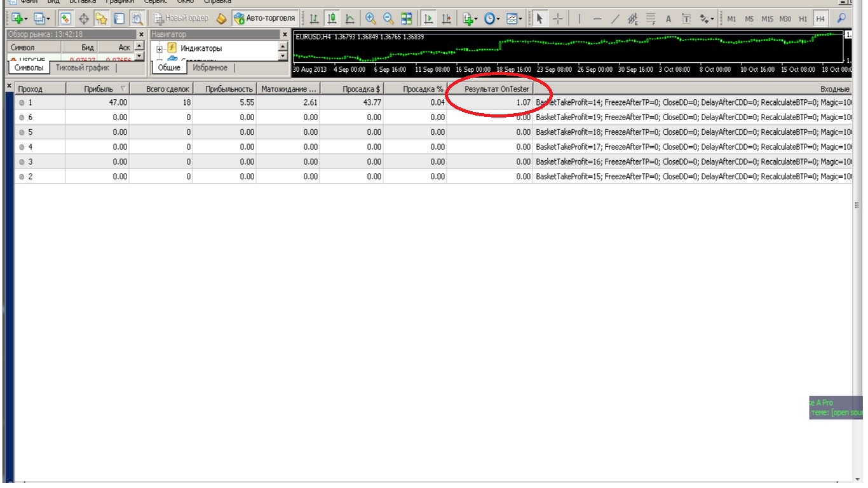
Task: Select the trendline tool
Action: [615, 18]
